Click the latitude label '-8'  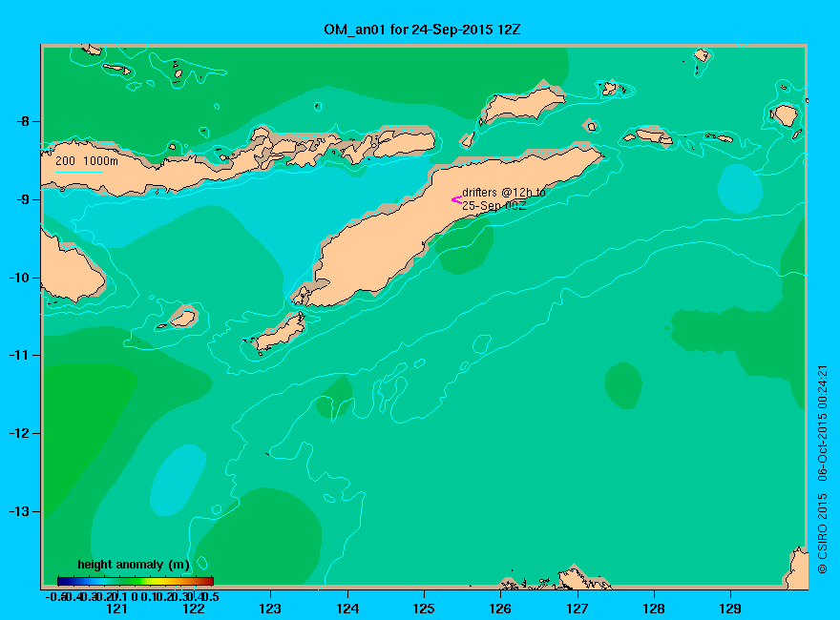(x=23, y=121)
